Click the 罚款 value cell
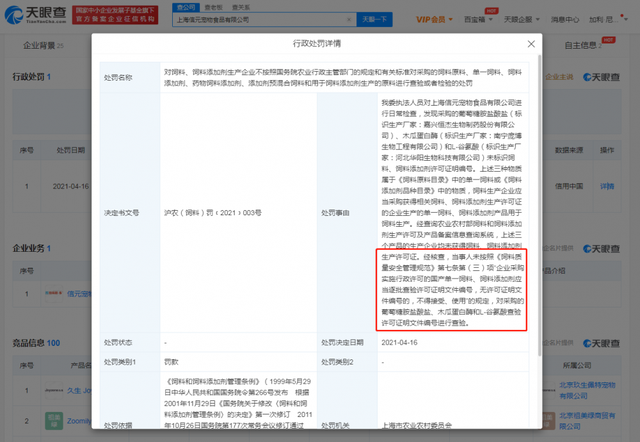 [x=238, y=362]
